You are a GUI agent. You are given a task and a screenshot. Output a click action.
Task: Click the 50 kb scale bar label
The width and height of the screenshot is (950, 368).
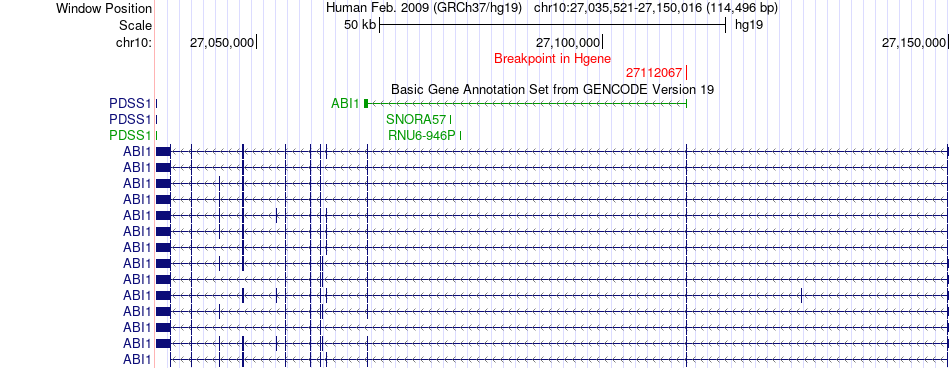(x=360, y=25)
